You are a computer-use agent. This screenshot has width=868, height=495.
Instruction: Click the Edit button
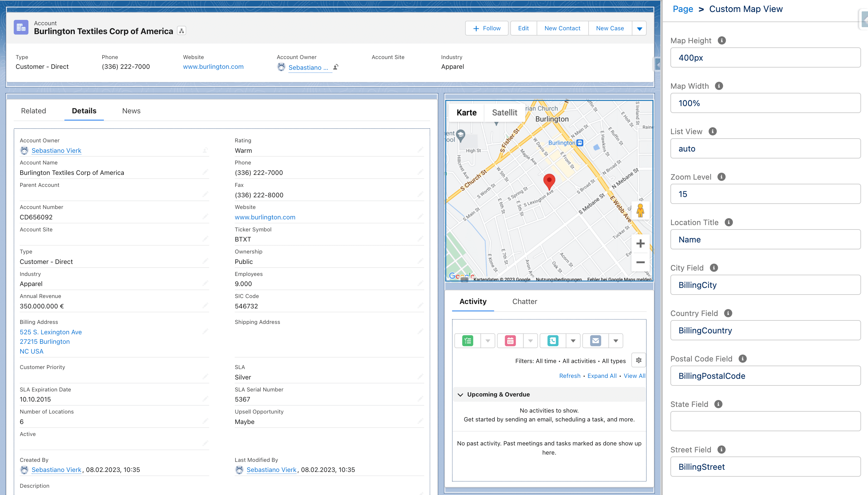point(523,28)
